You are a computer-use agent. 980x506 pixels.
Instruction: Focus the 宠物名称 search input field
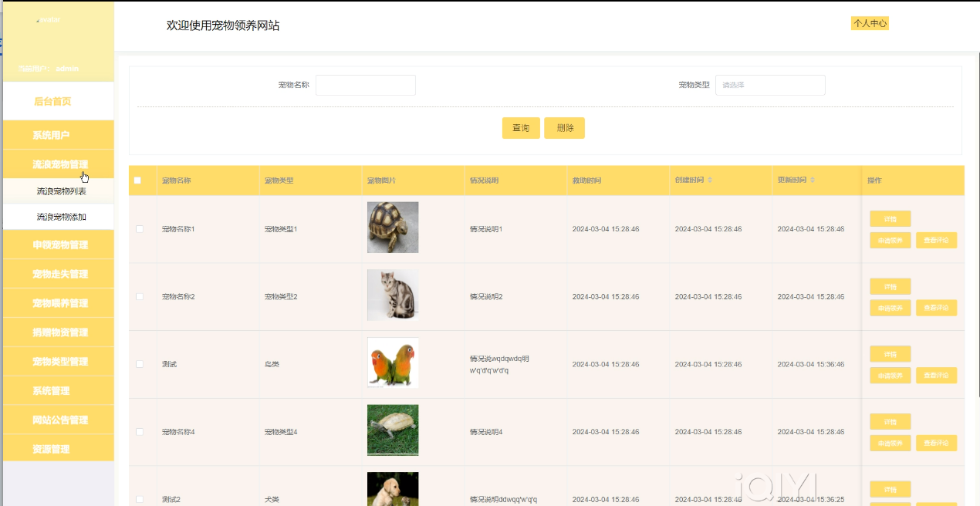(366, 85)
